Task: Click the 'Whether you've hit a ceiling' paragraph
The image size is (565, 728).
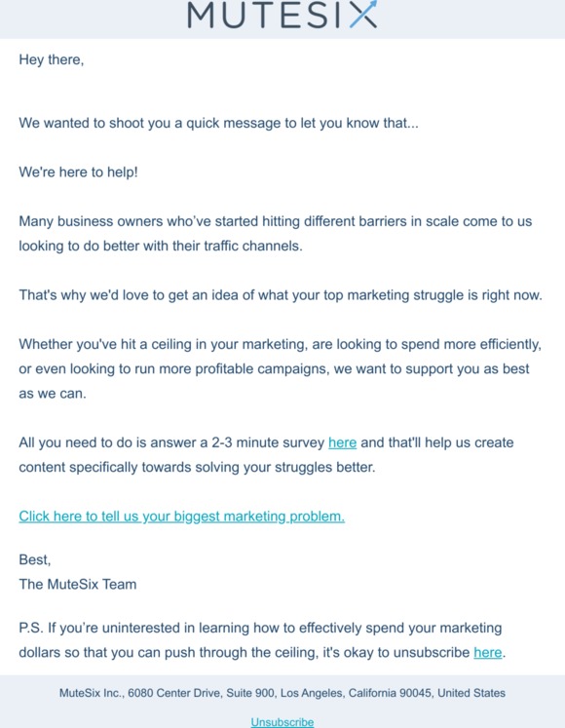Action: 280,368
